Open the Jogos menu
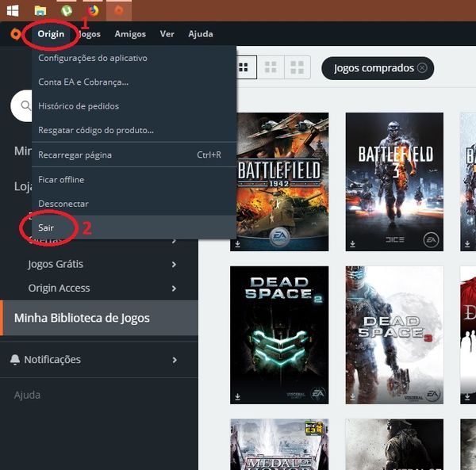Image resolution: width=476 pixels, height=470 pixels. 89,34
